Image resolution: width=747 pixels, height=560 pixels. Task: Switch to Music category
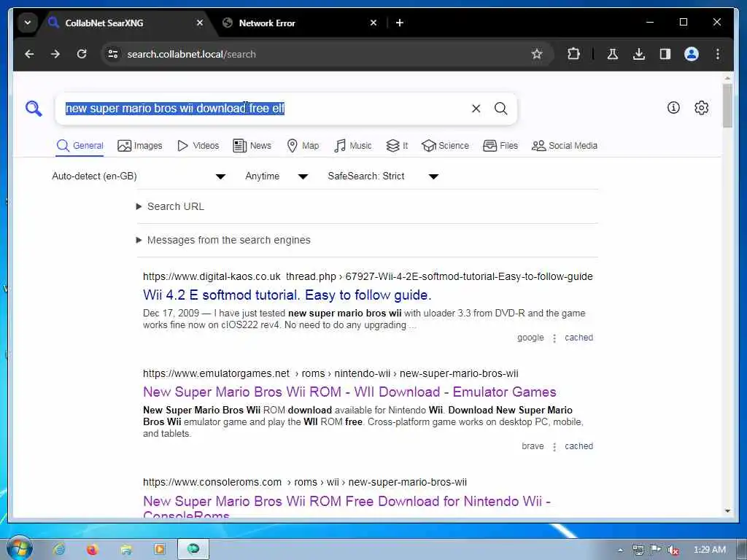[352, 146]
